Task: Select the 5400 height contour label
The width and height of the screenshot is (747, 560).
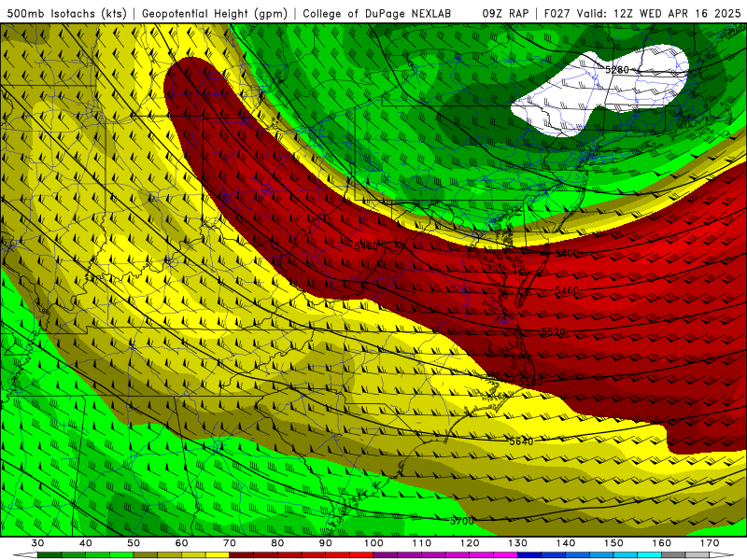Action: [x=567, y=253]
